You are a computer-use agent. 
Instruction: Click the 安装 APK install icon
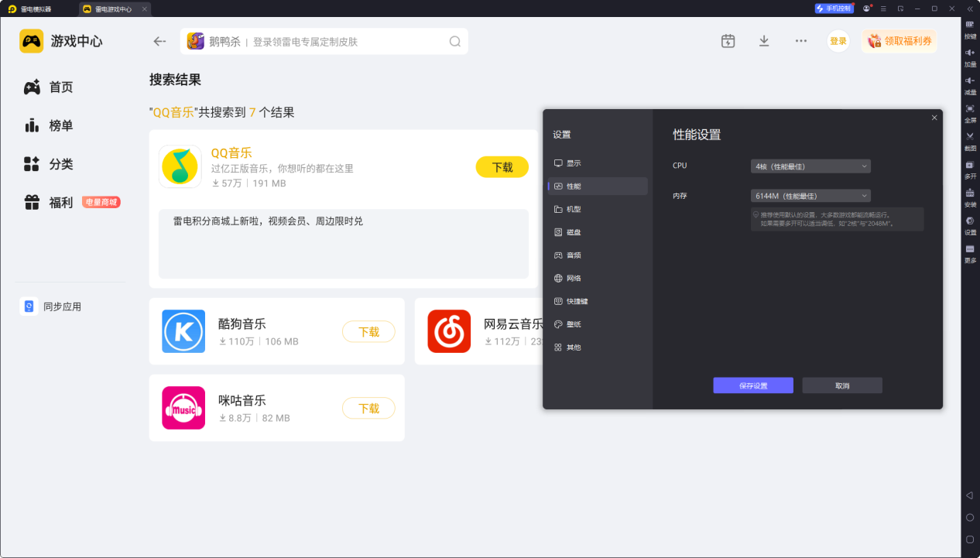(970, 193)
